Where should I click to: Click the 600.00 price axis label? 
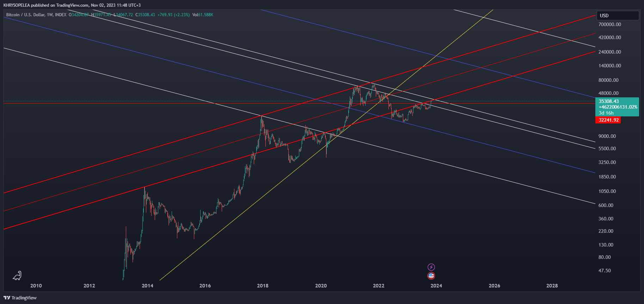(606, 205)
